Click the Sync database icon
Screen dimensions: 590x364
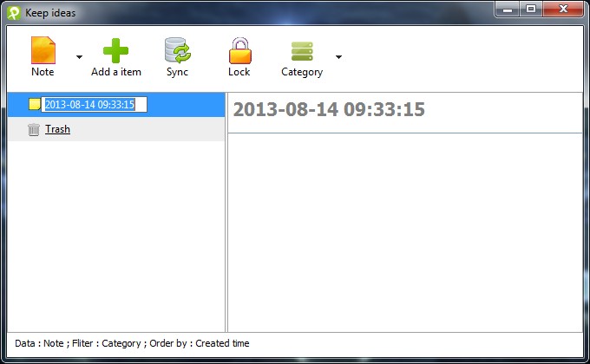click(177, 50)
